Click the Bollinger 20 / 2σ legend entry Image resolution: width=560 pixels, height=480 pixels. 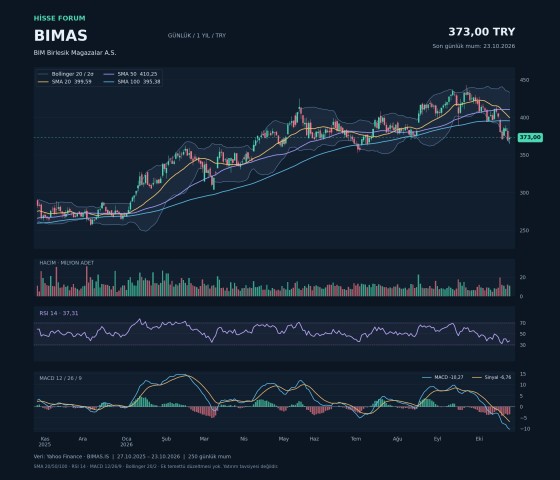tap(66, 74)
